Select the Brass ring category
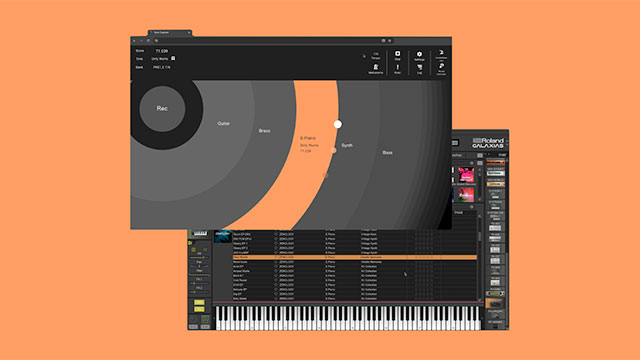 [264, 131]
